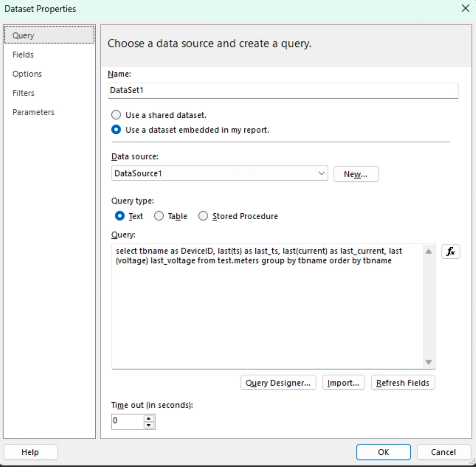The width and height of the screenshot is (476, 467).
Task: Open the Options page
Action: pos(27,74)
